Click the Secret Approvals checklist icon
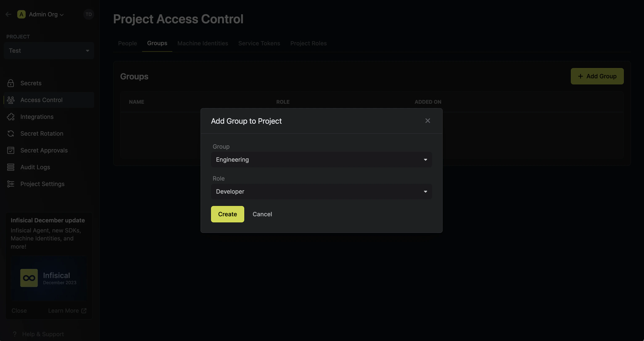The height and width of the screenshot is (341, 644). [11, 150]
